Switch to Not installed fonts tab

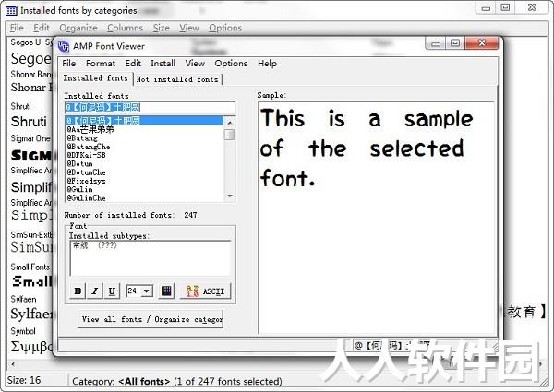pos(177,79)
